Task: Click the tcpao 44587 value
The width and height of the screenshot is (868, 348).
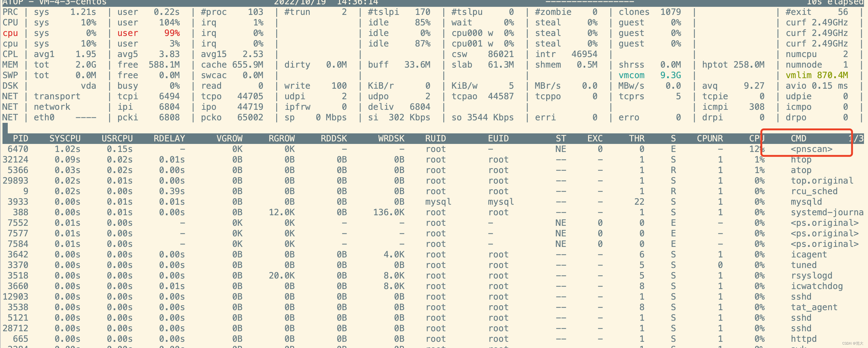Action: tap(483, 96)
